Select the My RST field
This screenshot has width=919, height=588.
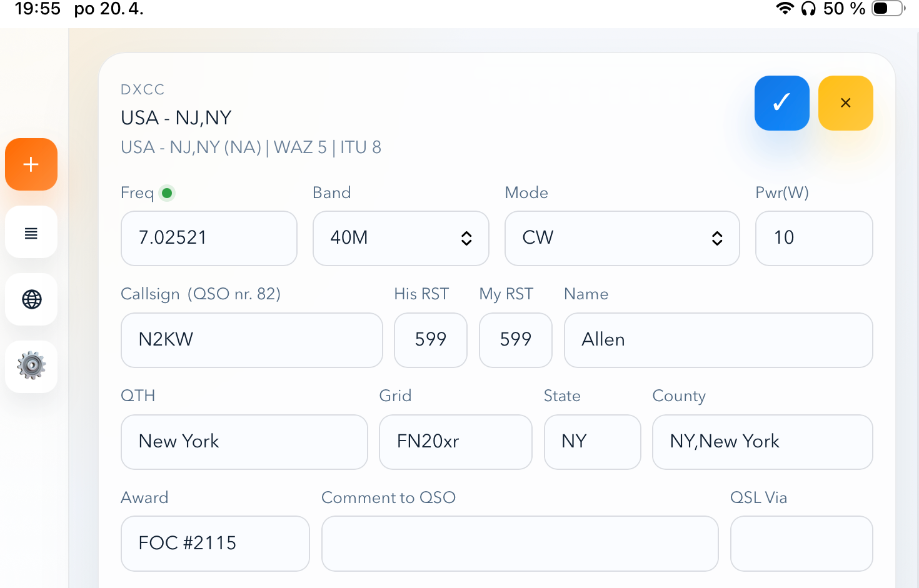coord(515,340)
